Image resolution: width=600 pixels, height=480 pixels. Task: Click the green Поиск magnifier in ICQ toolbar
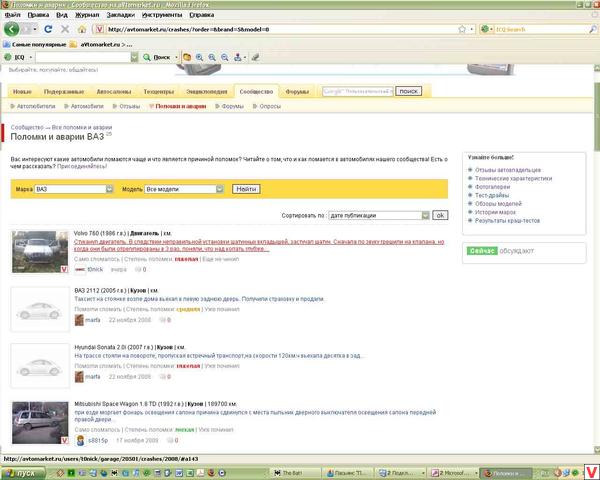[147, 57]
